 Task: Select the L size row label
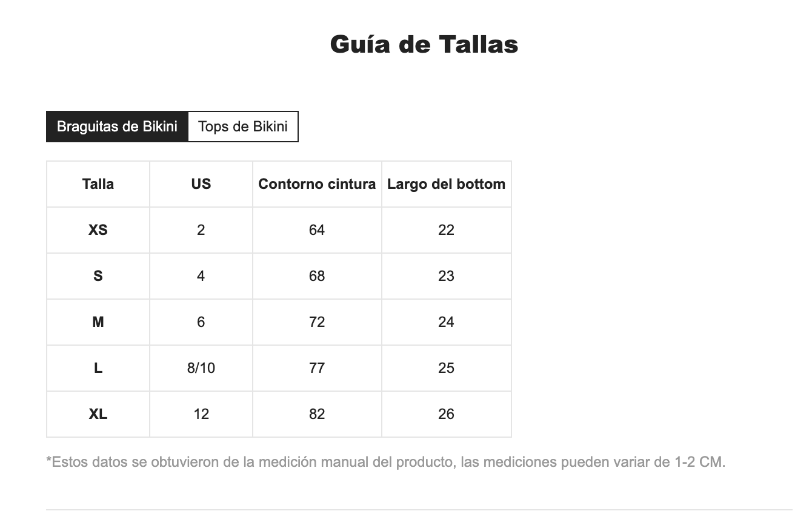point(98,368)
